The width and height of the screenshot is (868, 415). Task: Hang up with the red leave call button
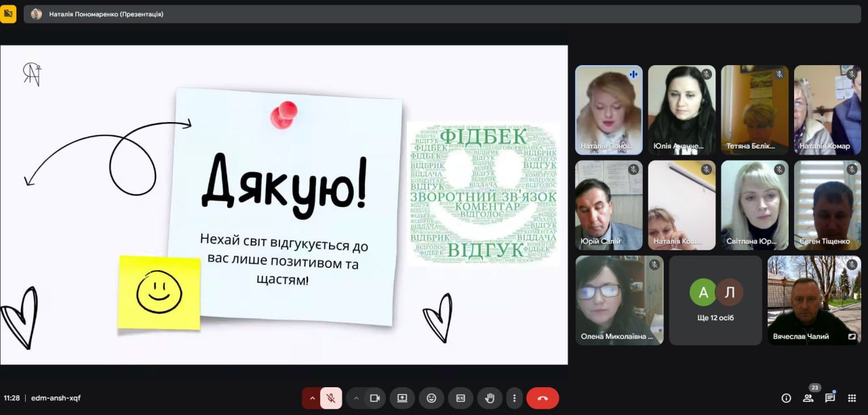click(542, 398)
